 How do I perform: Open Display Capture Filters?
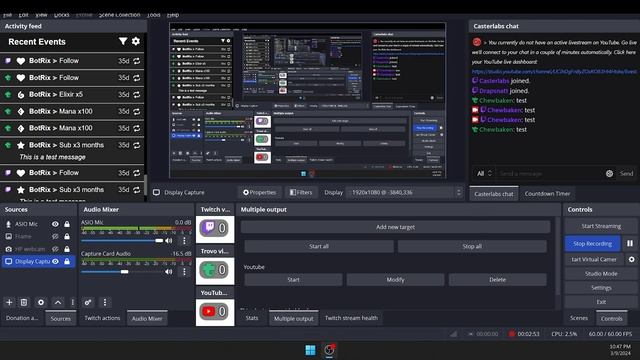[x=301, y=192]
